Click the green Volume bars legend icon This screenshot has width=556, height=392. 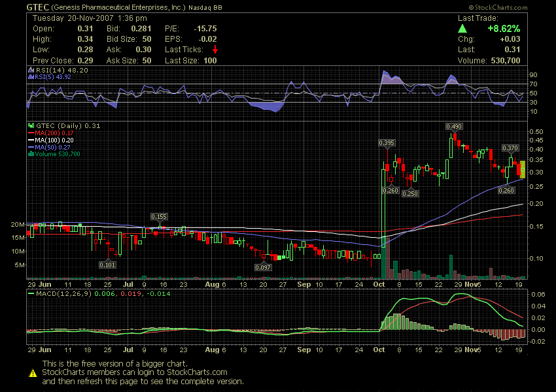30,154
